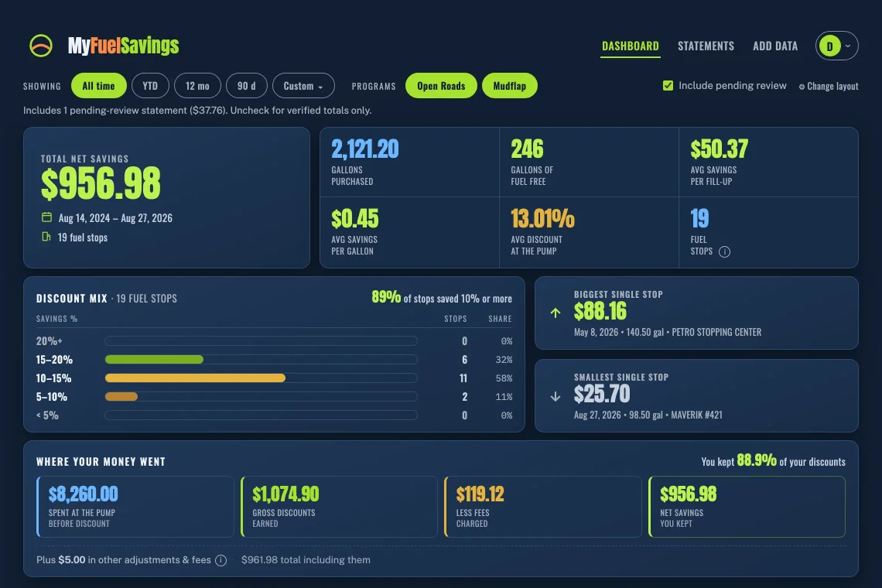Click the green D user avatar
This screenshot has height=588, width=882.
[829, 46]
